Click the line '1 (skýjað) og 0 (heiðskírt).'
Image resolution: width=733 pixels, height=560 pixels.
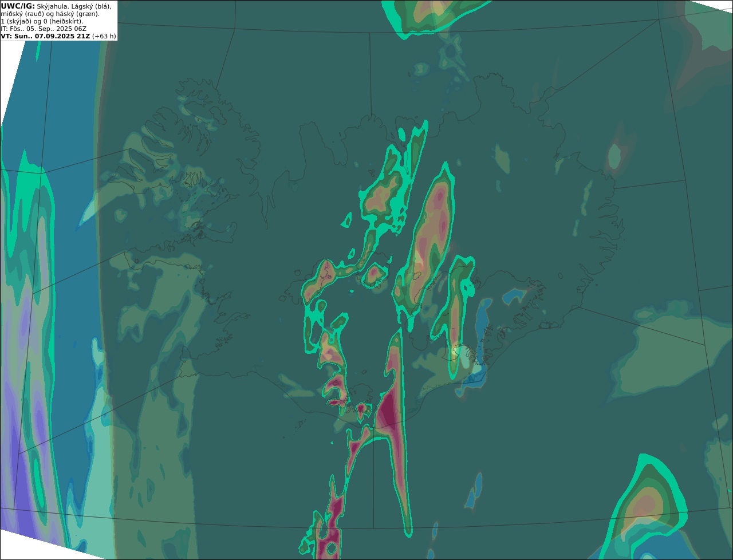[42, 21]
